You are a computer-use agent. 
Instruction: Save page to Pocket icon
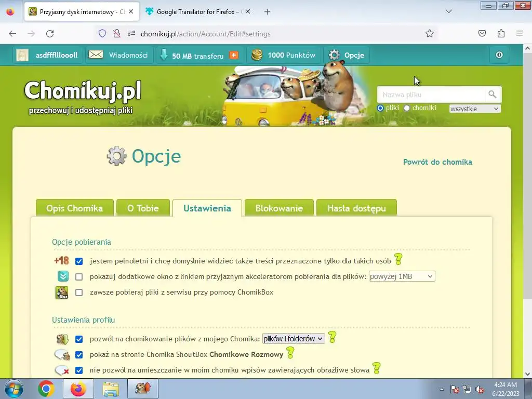[x=482, y=34]
